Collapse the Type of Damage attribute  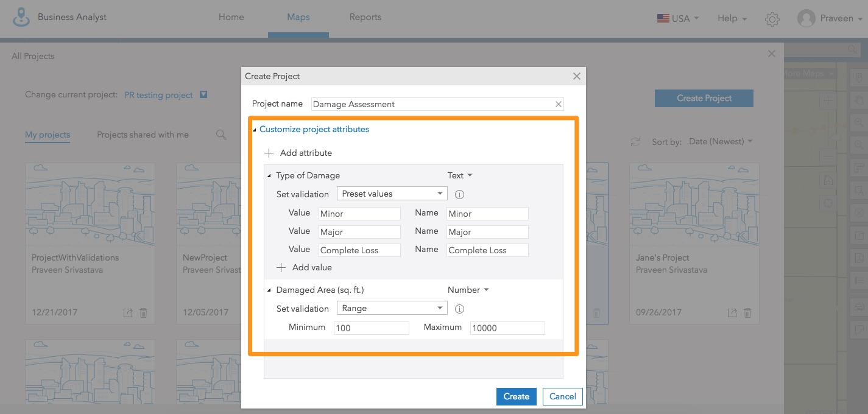[x=269, y=176]
